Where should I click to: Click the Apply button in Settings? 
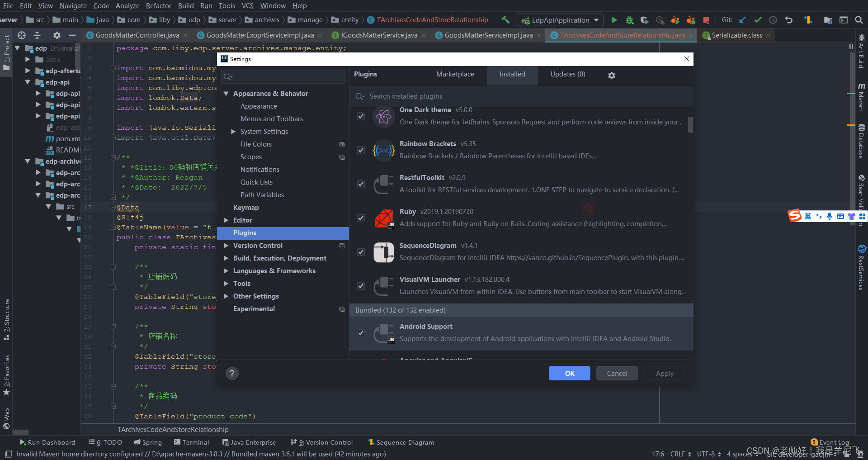[665, 373]
